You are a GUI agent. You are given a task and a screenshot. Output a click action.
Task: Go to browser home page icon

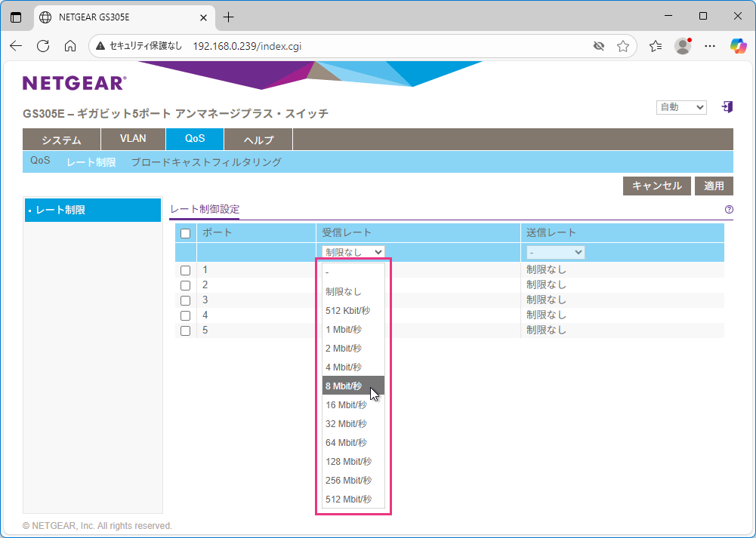pyautogui.click(x=70, y=46)
